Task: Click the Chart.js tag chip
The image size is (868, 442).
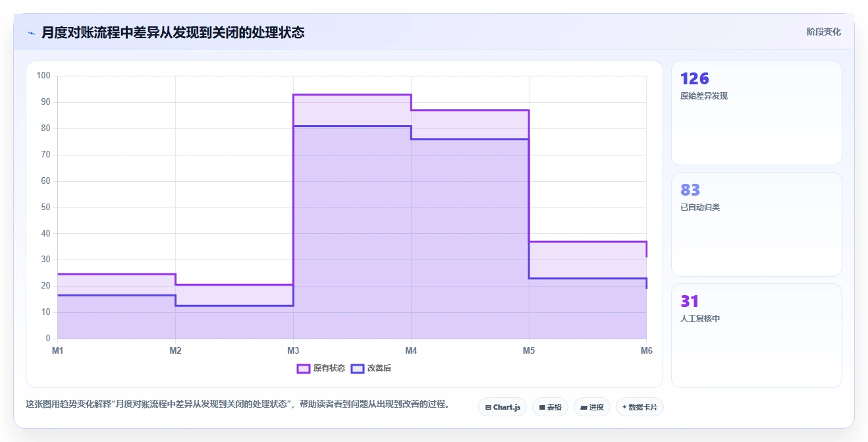Action: [x=502, y=407]
